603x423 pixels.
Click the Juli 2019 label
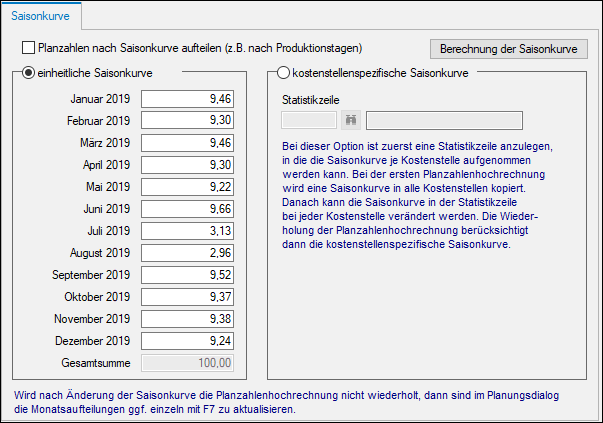coord(109,231)
